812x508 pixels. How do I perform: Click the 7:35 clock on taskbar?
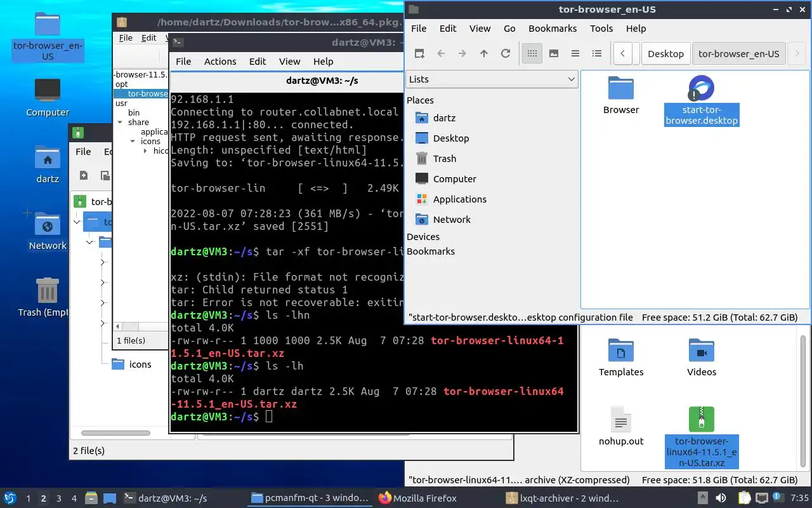click(x=800, y=498)
